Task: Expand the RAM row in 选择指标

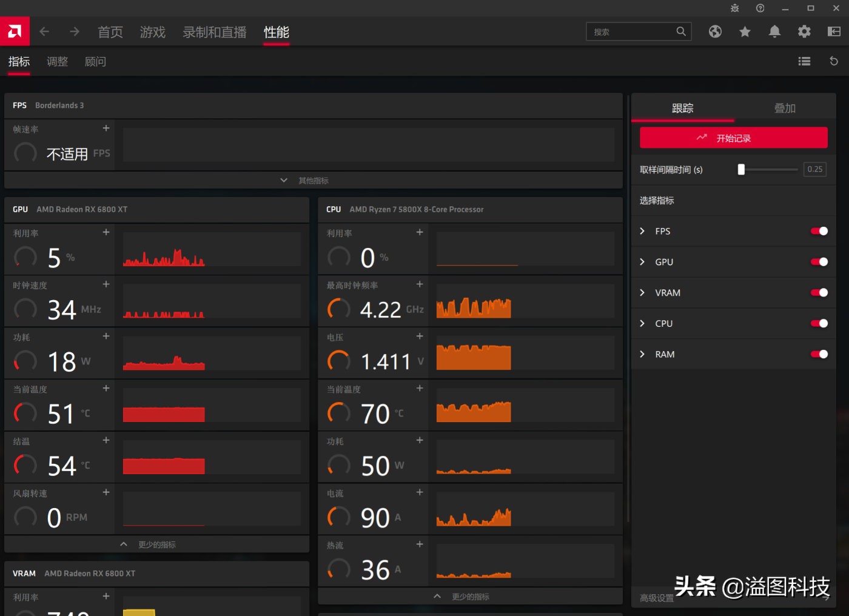Action: pos(642,354)
